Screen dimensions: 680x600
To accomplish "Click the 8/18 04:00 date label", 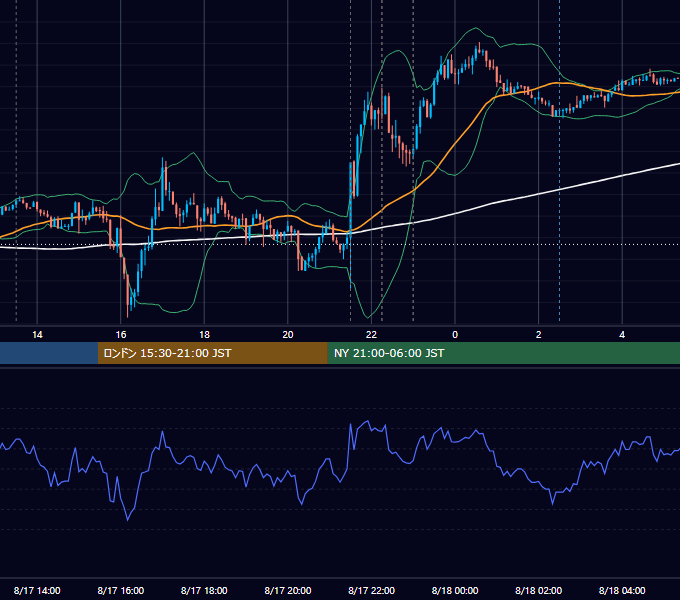I will pyautogui.click(x=622, y=590).
